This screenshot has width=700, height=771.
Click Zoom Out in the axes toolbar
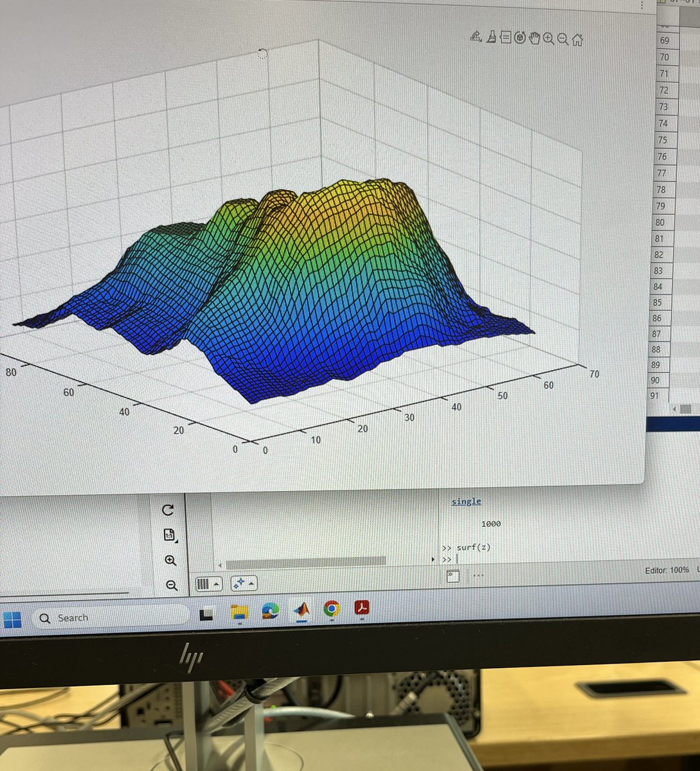(562, 39)
